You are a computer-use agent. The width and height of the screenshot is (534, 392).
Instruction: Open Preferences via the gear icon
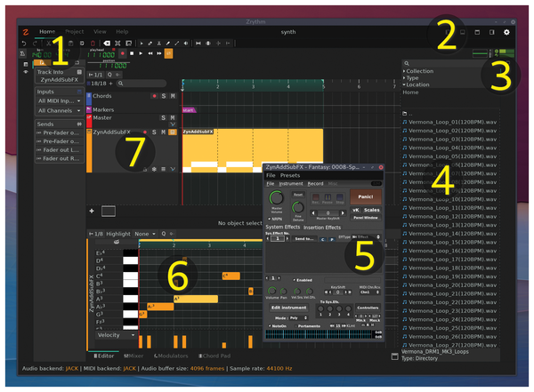pos(506,32)
